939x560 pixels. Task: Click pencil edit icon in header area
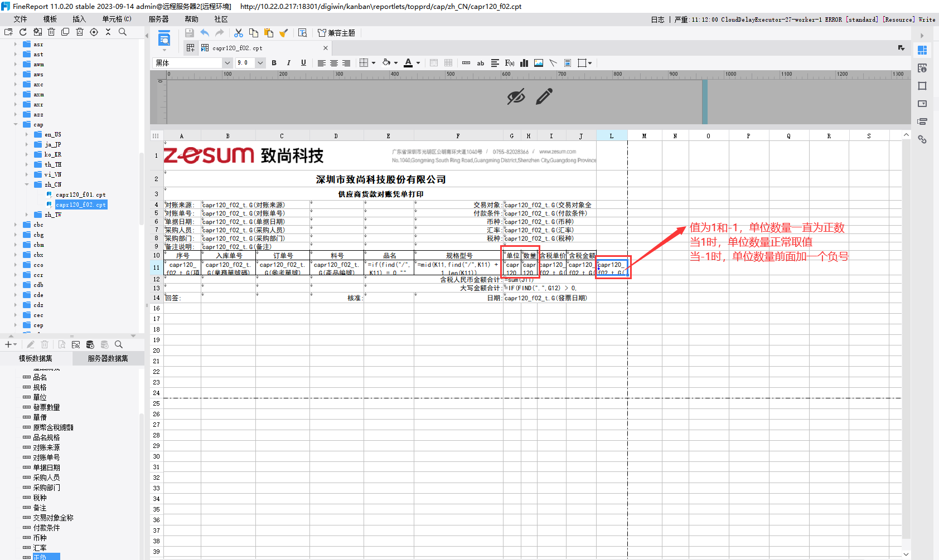pyautogui.click(x=544, y=96)
